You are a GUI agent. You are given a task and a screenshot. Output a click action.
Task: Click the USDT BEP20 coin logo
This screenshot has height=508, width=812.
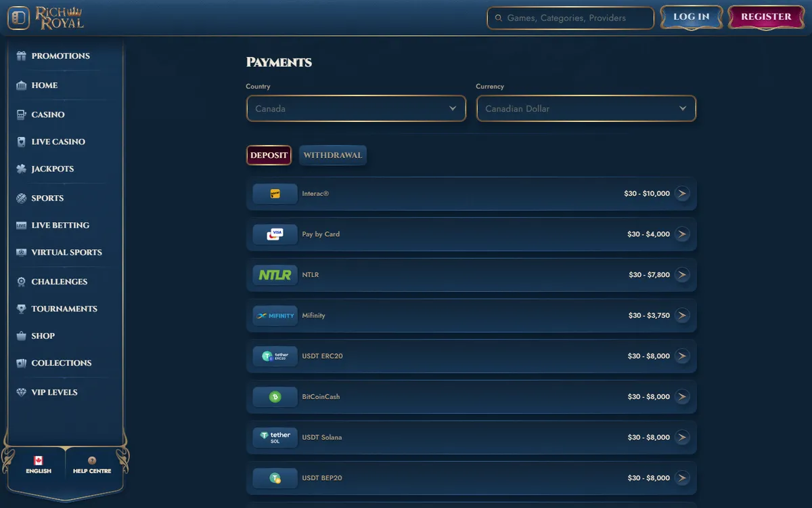275,478
